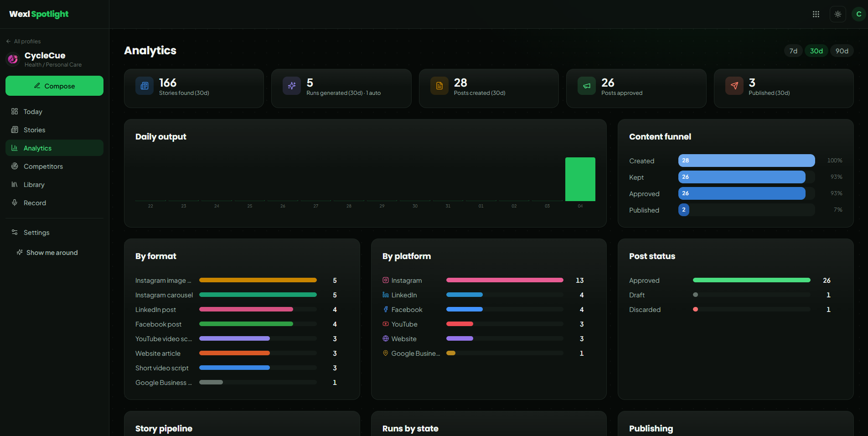Click the Instagram platform icon
The height and width of the screenshot is (436, 868).
coord(386,280)
